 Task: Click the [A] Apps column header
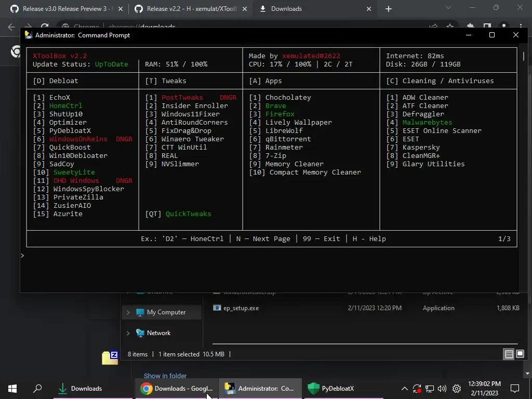(265, 81)
